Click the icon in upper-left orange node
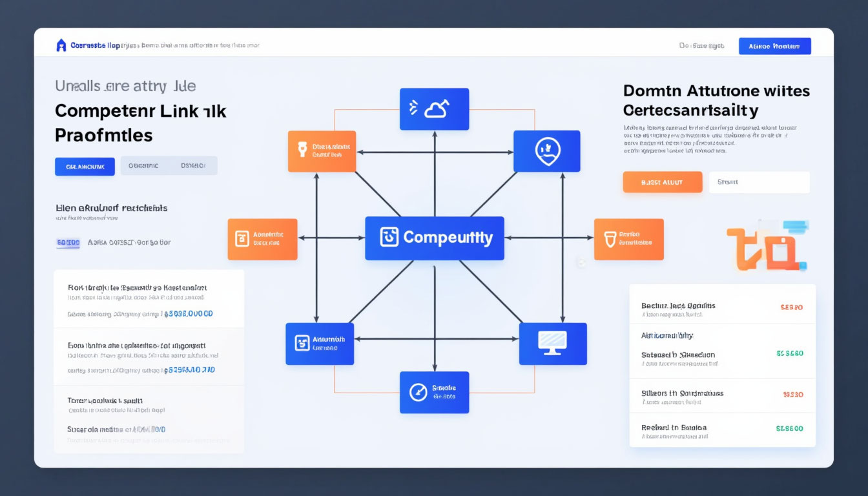The width and height of the screenshot is (868, 496). click(x=302, y=150)
